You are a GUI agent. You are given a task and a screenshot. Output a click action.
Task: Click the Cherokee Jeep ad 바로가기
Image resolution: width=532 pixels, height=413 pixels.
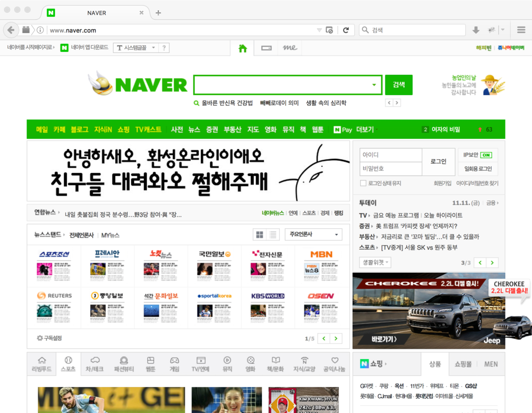tap(384, 339)
